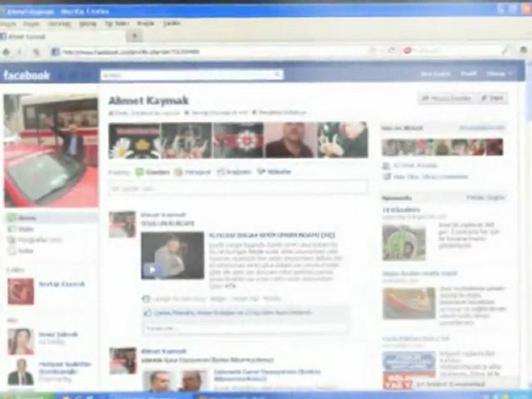
Task: Select the Bağlantı link share icon
Action: click(x=221, y=172)
